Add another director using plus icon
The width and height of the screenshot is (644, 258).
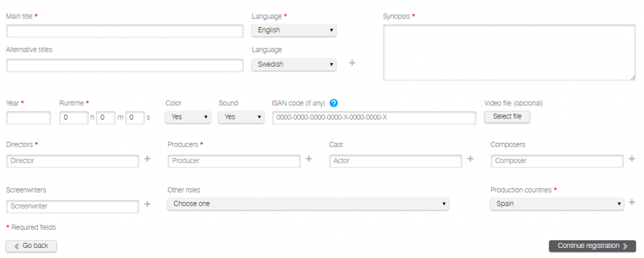click(148, 159)
